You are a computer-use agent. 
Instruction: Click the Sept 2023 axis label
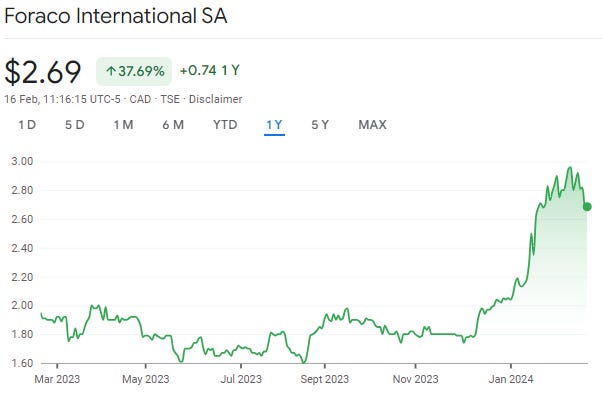coord(325,379)
